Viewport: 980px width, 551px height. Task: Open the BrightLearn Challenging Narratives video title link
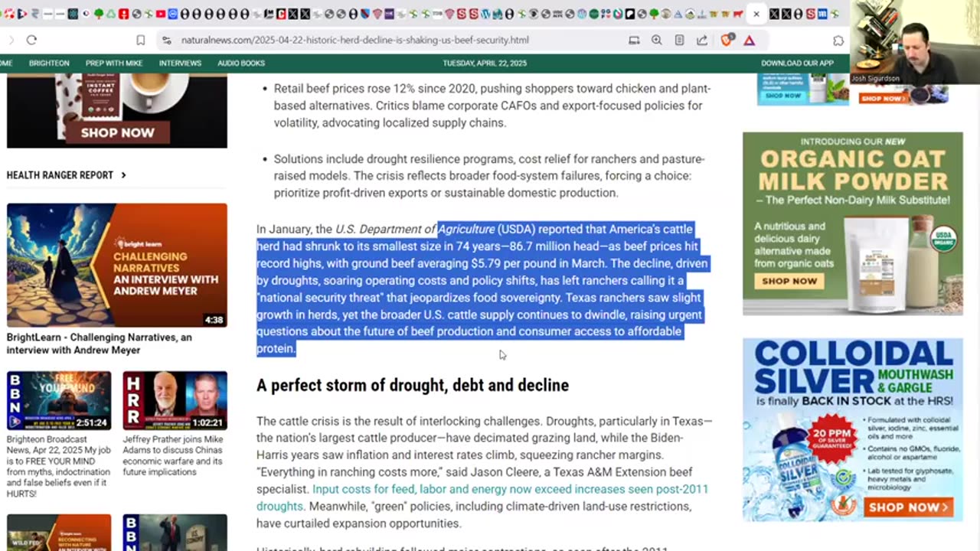click(100, 344)
